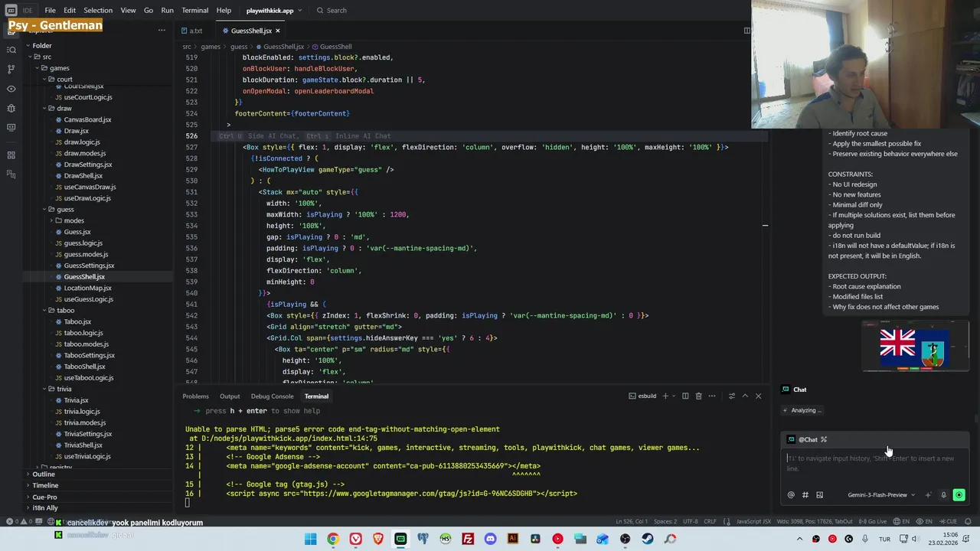
Task: Attach image icon in chat input
Action: tap(819, 495)
